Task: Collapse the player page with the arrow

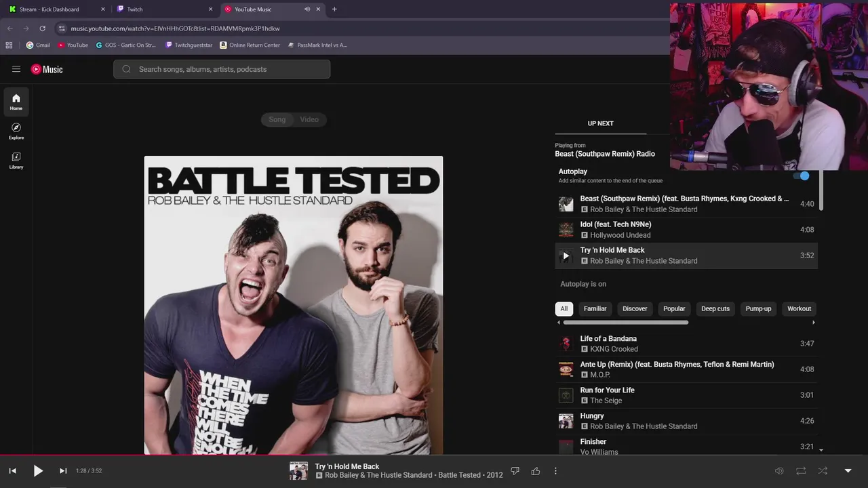Action: click(848, 471)
